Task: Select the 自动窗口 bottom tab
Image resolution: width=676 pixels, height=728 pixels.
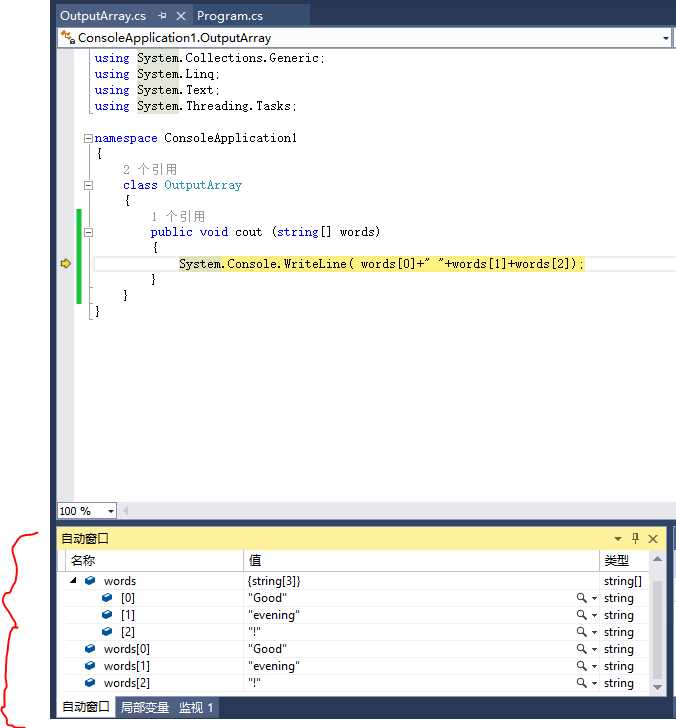Action: click(x=86, y=707)
